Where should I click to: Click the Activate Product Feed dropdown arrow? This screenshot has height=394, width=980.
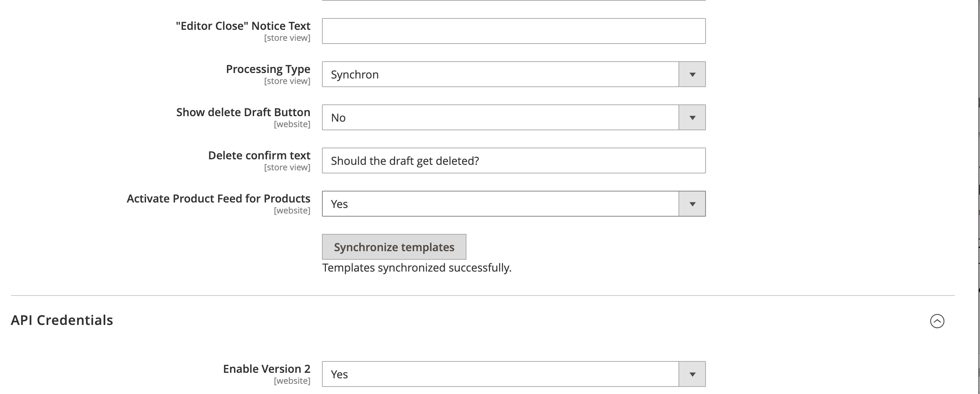click(692, 204)
